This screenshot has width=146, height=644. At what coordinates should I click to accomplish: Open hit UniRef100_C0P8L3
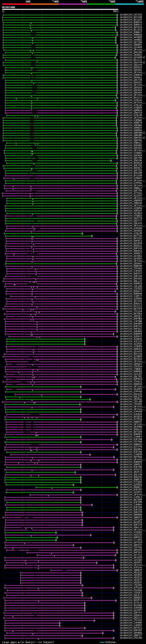point(131,497)
